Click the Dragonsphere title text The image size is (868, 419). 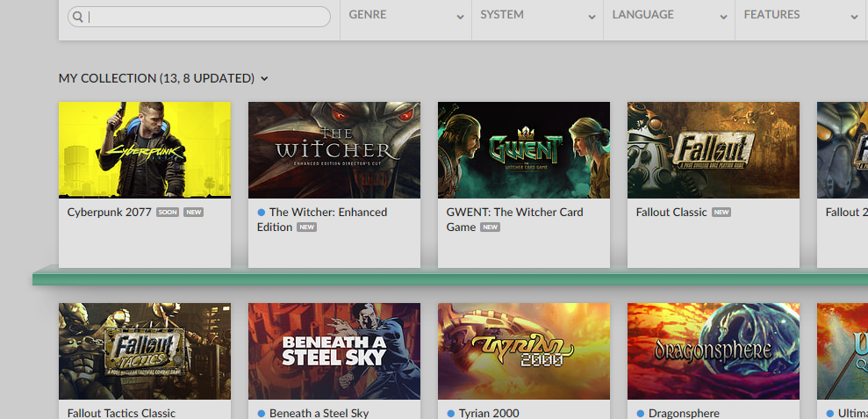[684, 413]
